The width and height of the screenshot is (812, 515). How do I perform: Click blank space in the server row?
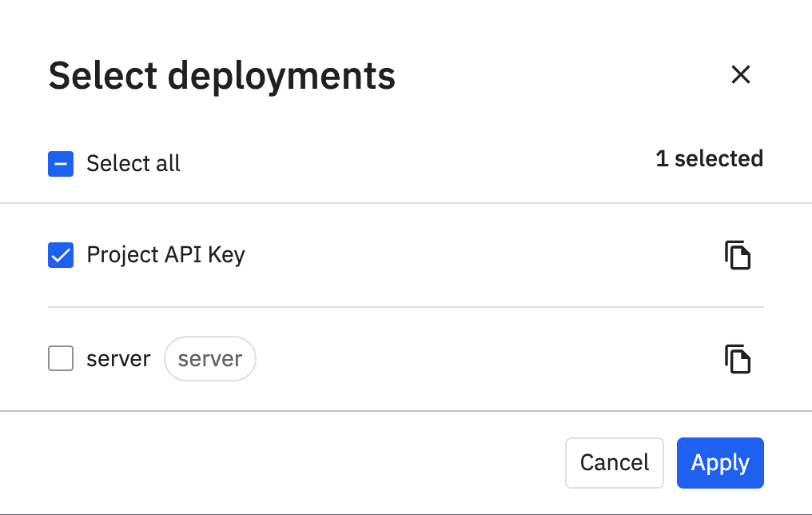point(480,359)
